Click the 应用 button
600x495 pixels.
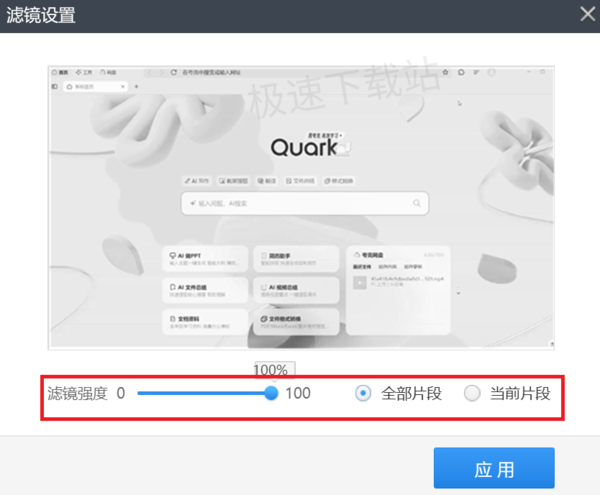pos(494,468)
